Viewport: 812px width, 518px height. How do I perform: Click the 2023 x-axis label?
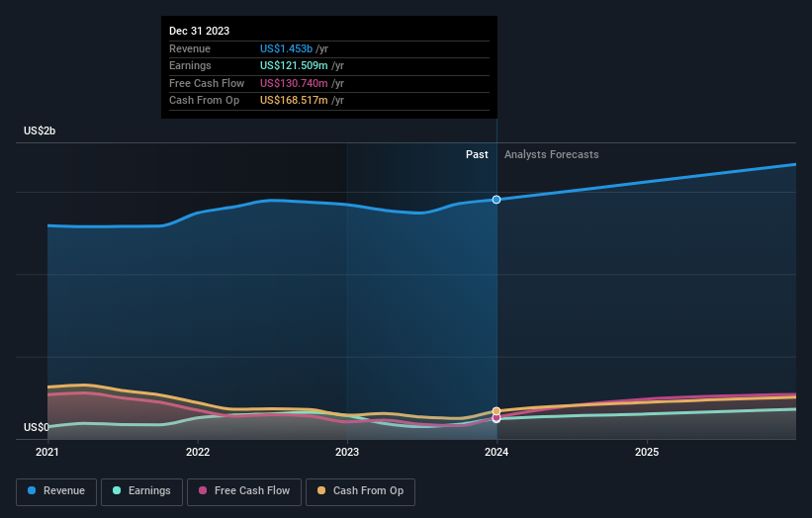coord(347,452)
